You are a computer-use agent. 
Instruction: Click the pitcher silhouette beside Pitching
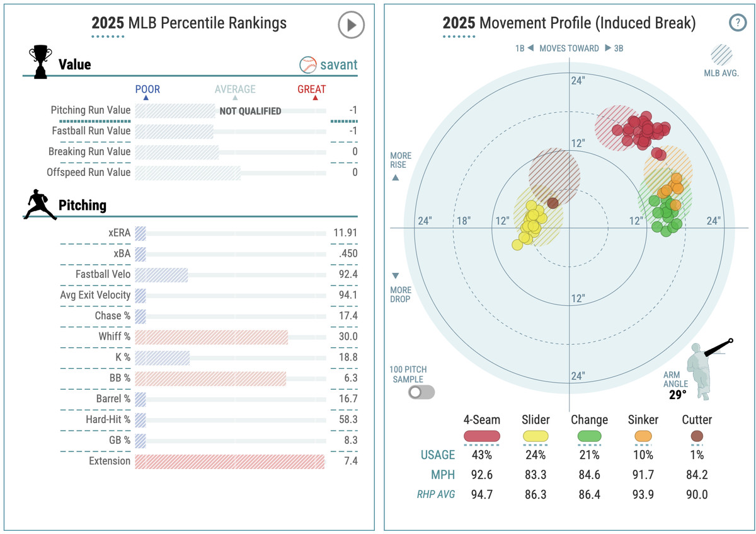click(x=40, y=204)
